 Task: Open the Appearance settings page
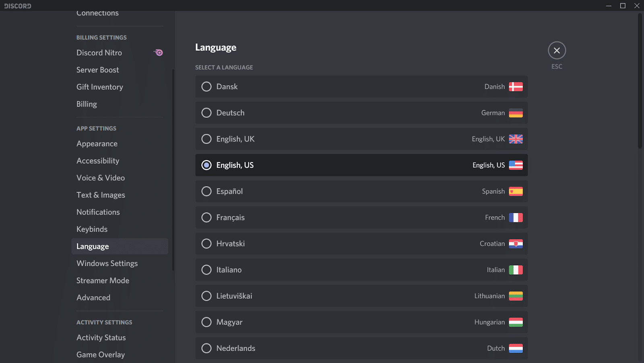97,144
